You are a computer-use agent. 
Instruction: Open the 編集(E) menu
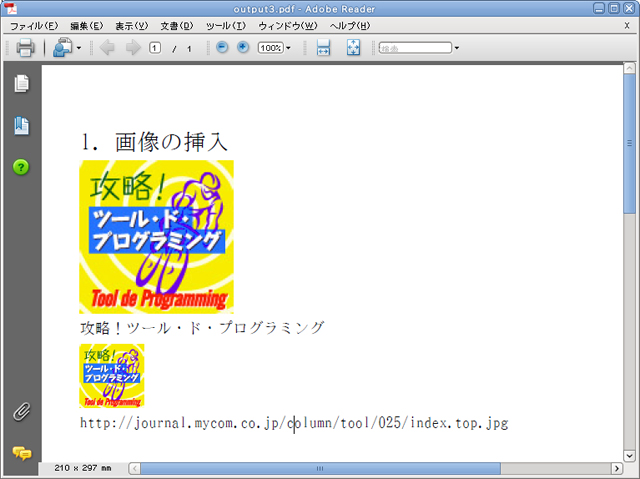click(x=87, y=26)
